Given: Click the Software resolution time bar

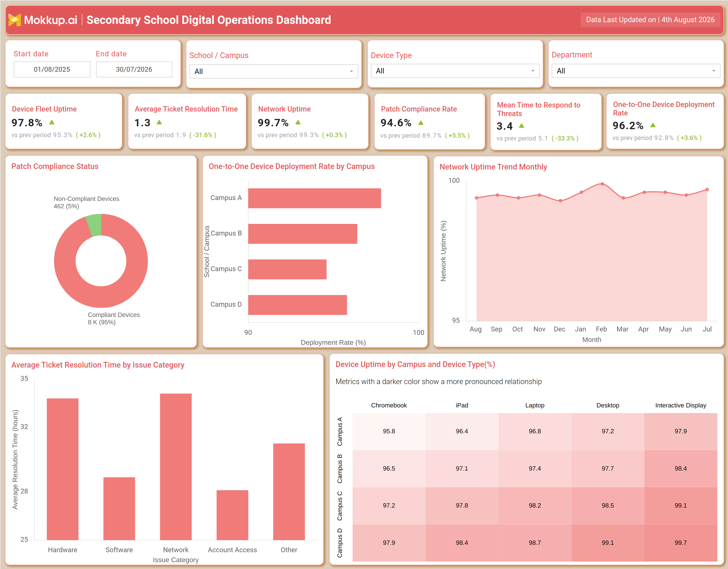Looking at the screenshot, I should point(119,509).
